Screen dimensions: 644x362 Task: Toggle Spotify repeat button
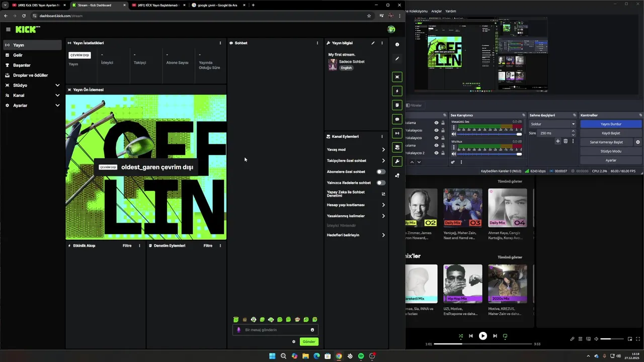(505, 336)
